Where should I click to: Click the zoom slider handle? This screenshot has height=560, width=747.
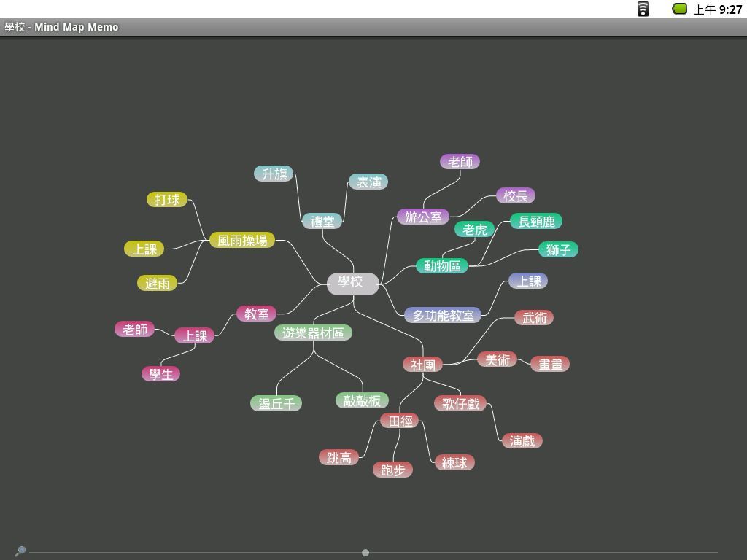pyautogui.click(x=365, y=553)
